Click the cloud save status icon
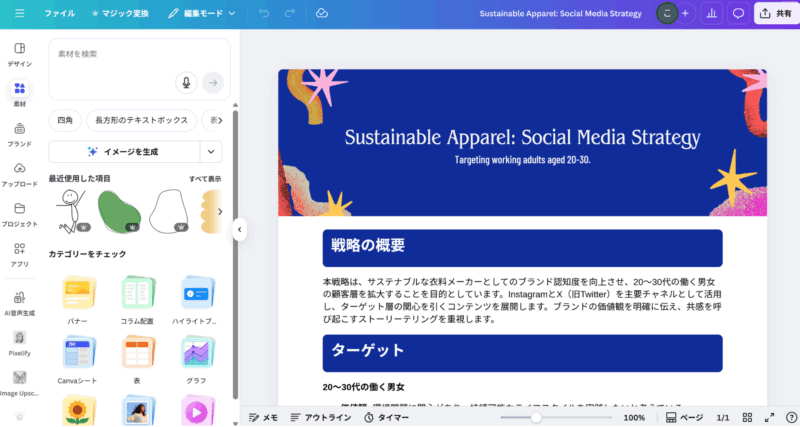 coord(321,14)
